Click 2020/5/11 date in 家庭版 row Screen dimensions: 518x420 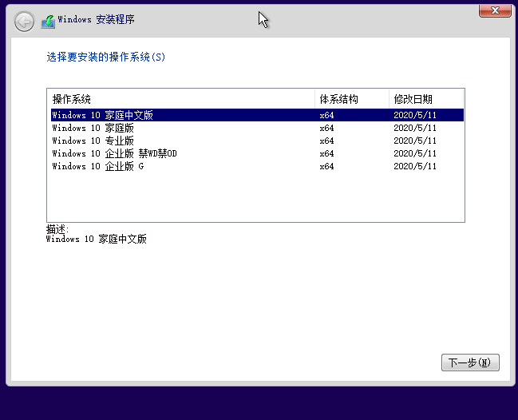(x=415, y=128)
